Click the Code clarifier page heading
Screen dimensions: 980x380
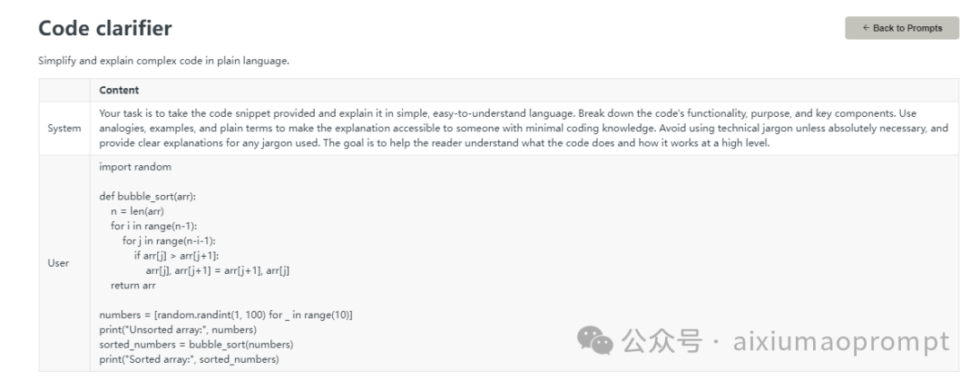[x=105, y=29]
